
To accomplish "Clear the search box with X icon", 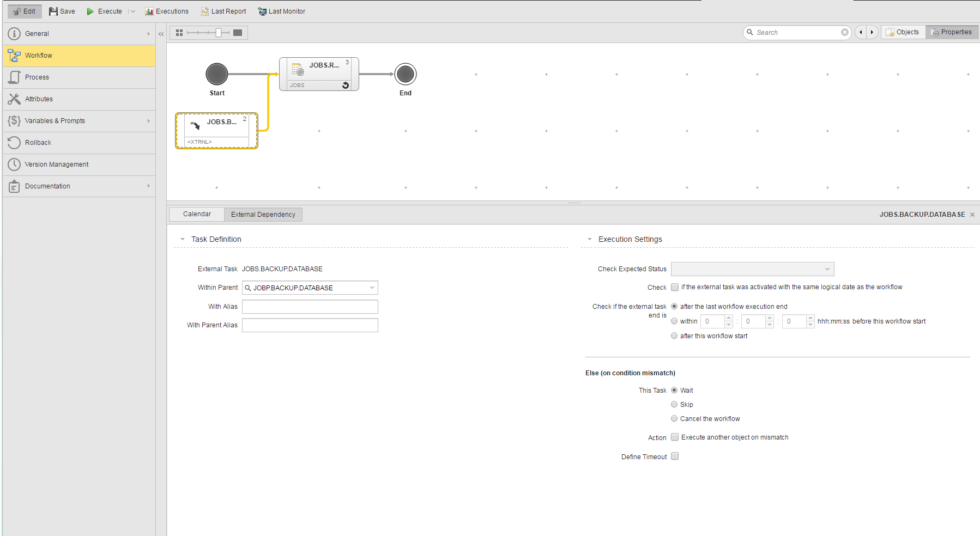I will pyautogui.click(x=844, y=33).
